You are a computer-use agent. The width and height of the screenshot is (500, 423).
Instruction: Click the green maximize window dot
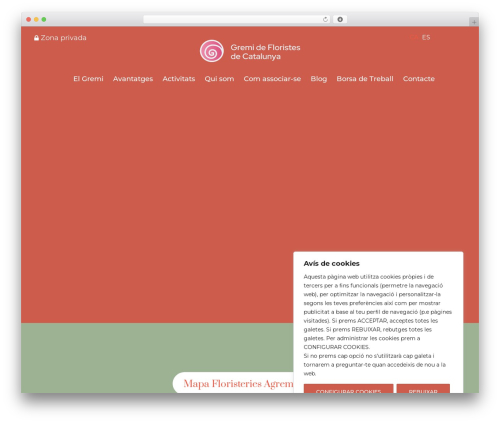point(44,19)
